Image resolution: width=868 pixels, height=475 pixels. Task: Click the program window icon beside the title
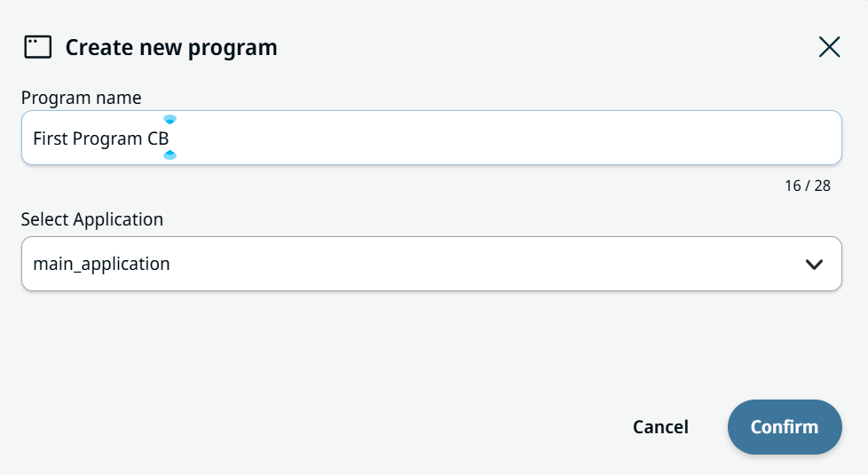(37, 47)
